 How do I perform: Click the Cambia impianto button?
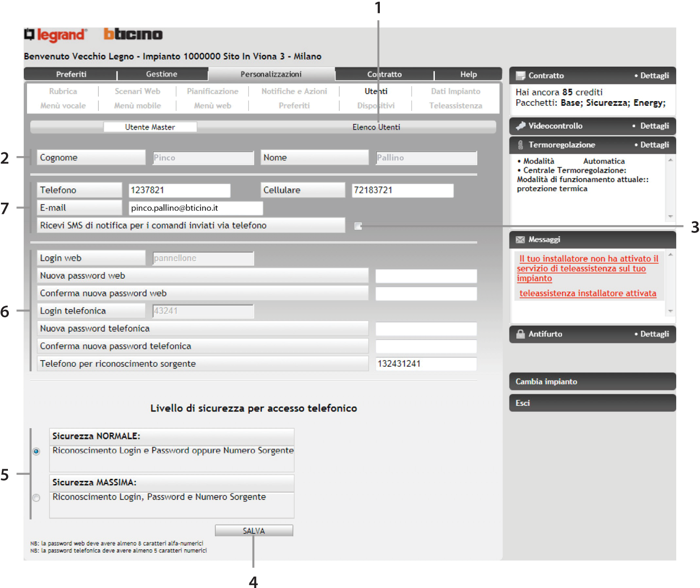592,382
